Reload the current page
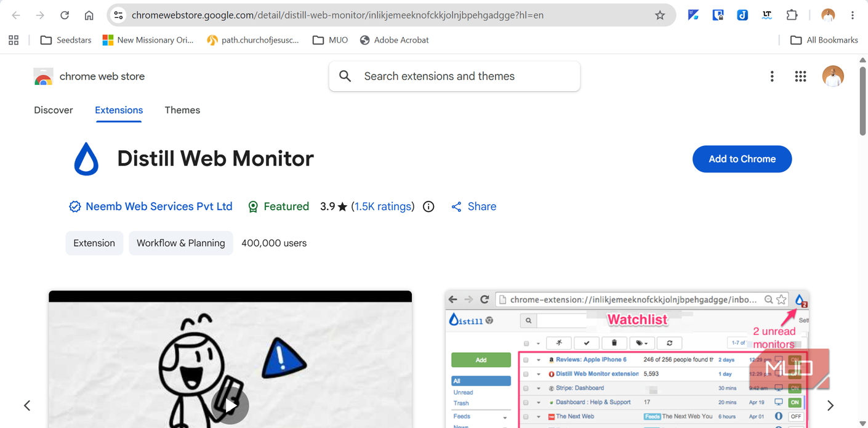Viewport: 868px width, 428px height. pyautogui.click(x=65, y=15)
